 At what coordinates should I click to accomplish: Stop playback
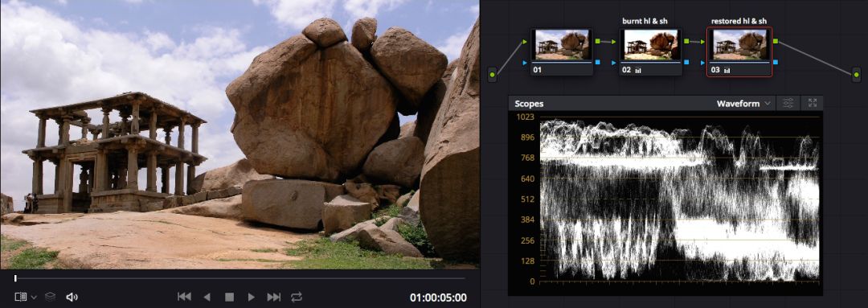[x=229, y=297]
